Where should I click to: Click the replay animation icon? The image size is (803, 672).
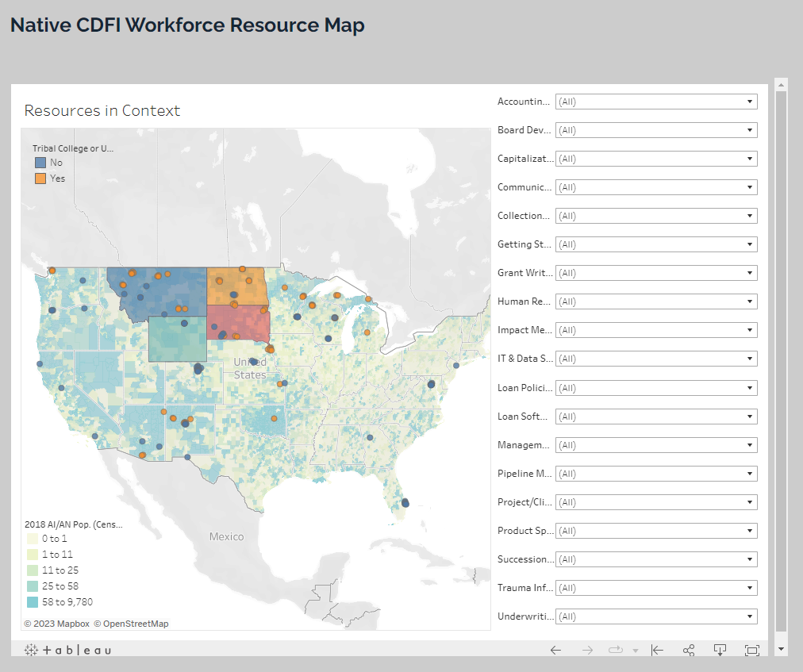click(x=616, y=650)
